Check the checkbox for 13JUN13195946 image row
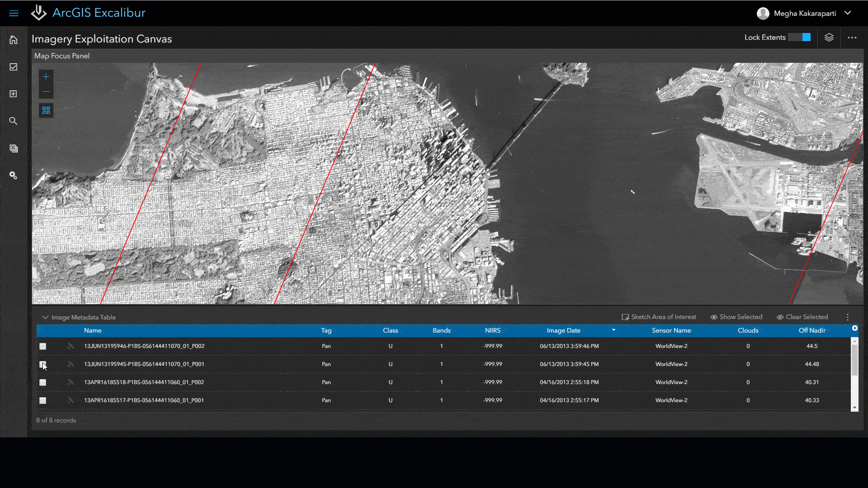Screen dimensions: 868x488 [x=43, y=346]
